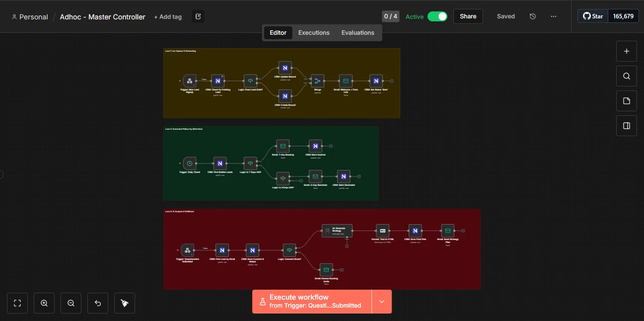
Task: Open the logs panel icon in the sidebar
Action: tap(626, 125)
